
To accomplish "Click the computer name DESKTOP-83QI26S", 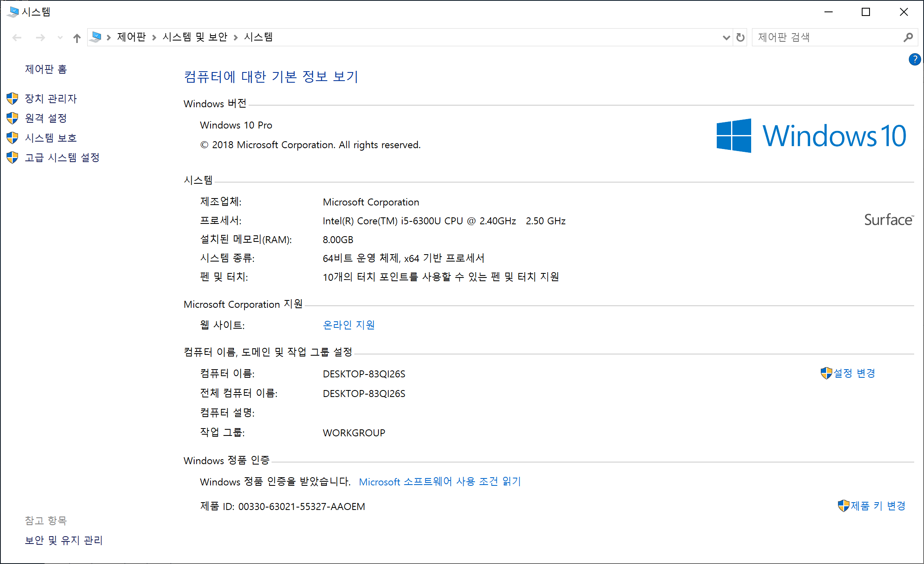I will (x=364, y=374).
